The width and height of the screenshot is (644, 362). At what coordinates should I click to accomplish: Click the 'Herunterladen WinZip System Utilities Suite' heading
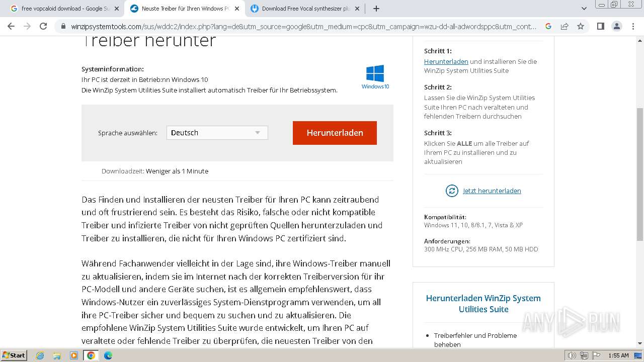(484, 304)
